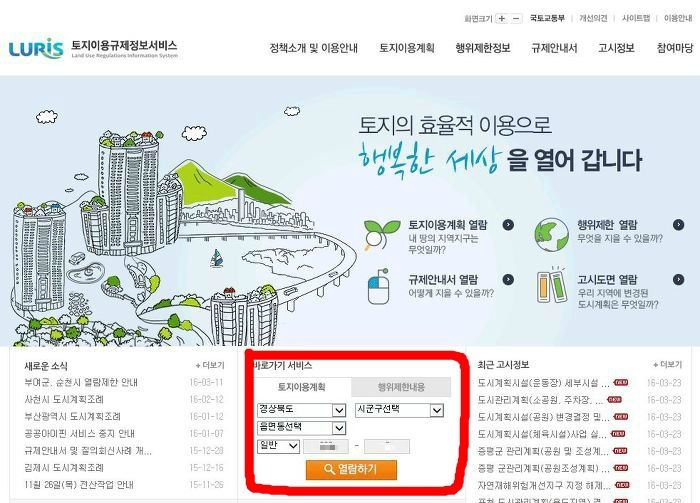Click the main lot number input field

[326, 446]
